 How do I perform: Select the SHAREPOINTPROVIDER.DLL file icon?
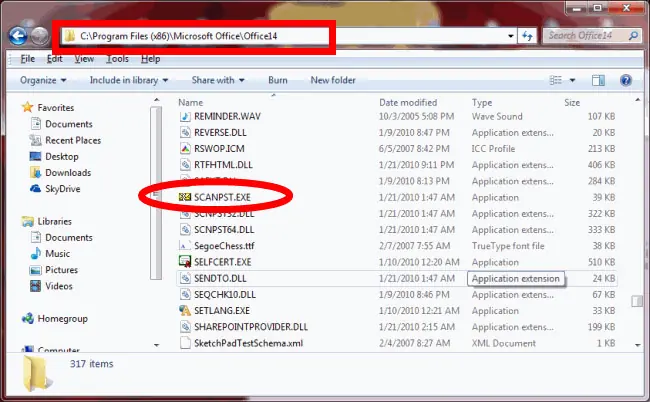click(x=185, y=327)
